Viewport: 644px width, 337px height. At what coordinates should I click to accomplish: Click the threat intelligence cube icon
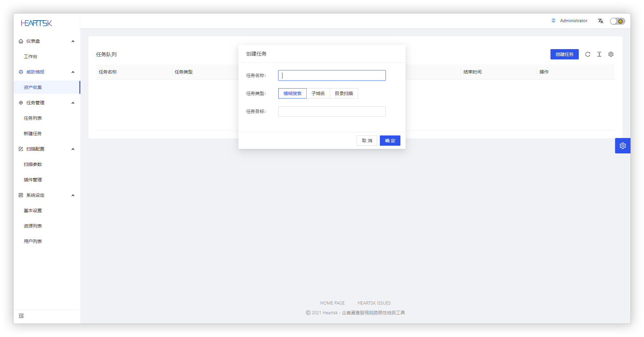(21, 72)
